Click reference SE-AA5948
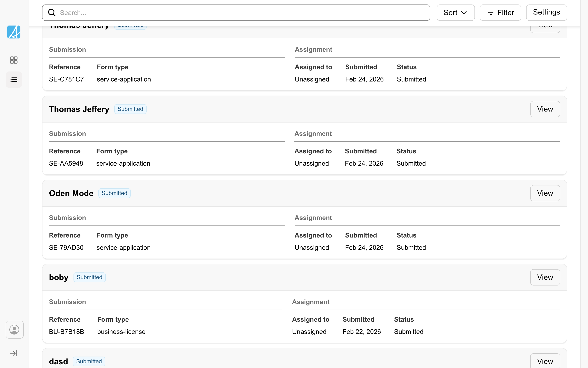The height and width of the screenshot is (368, 588). coord(66,164)
